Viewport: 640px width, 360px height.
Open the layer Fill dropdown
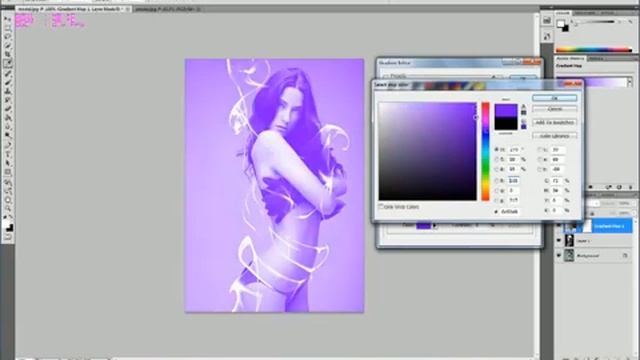click(x=633, y=213)
